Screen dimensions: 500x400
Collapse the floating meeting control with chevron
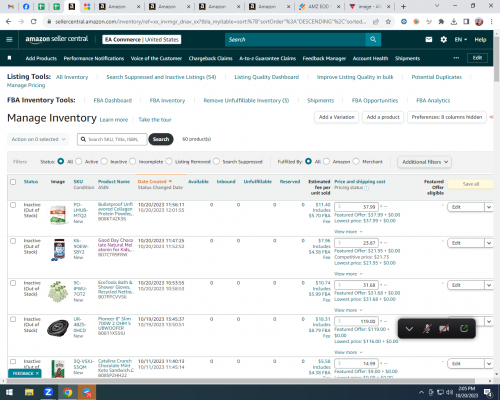click(409, 329)
